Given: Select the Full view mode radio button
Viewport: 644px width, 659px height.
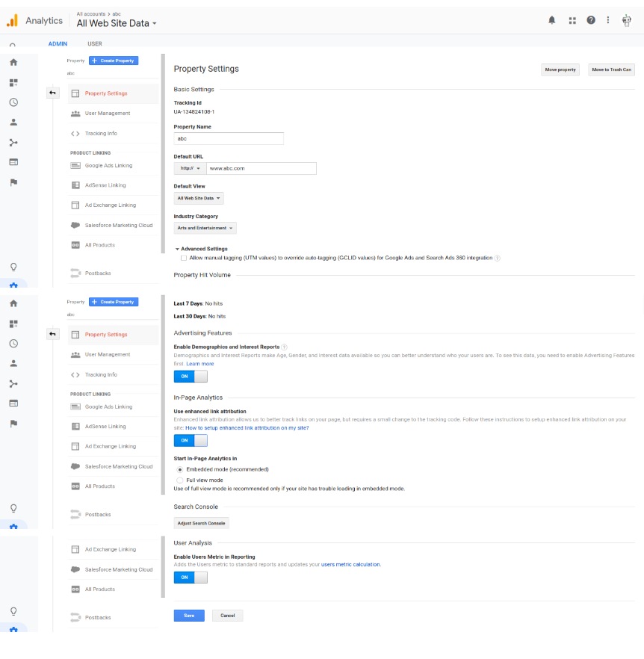Looking at the screenshot, I should point(179,480).
